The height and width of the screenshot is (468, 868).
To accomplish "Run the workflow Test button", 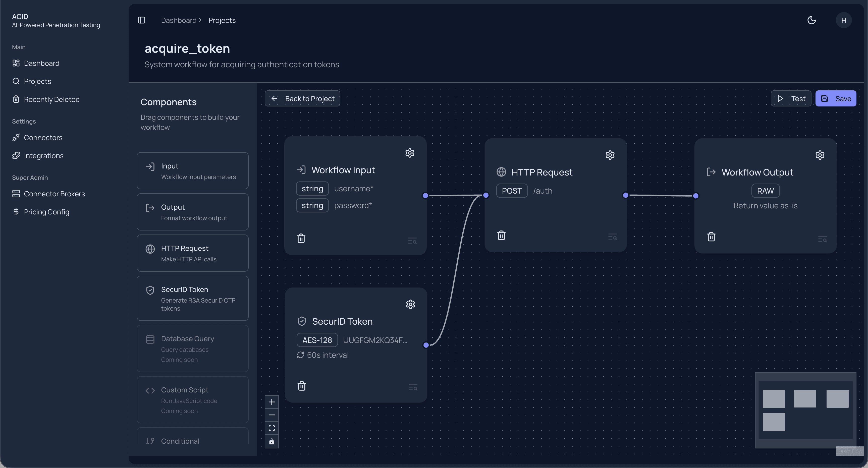I will click(791, 98).
